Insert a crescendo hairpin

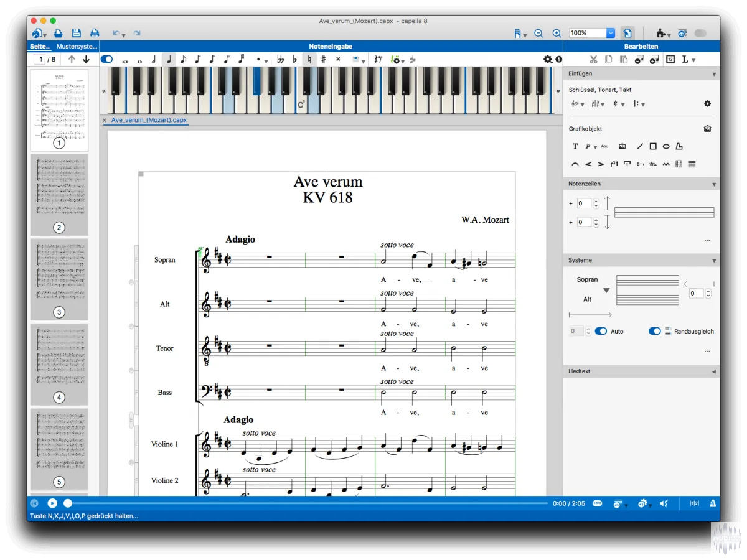pos(588,164)
